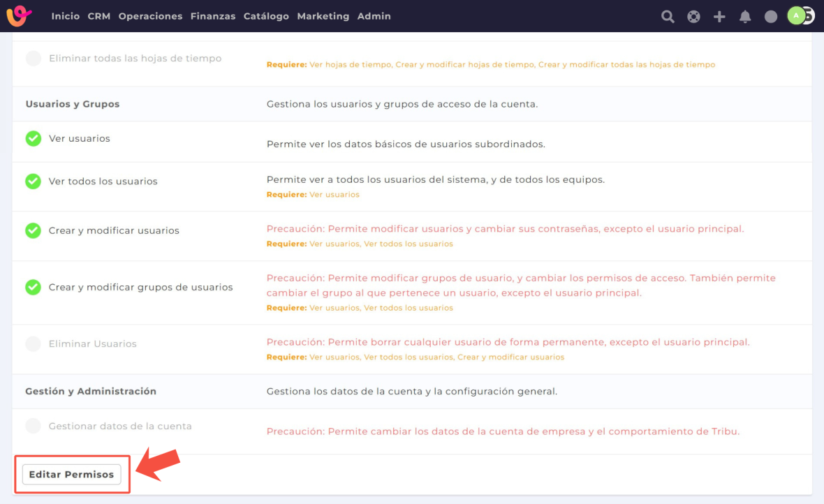Image resolution: width=824 pixels, height=504 pixels.
Task: Open the green user avatar "A"
Action: 797,15
